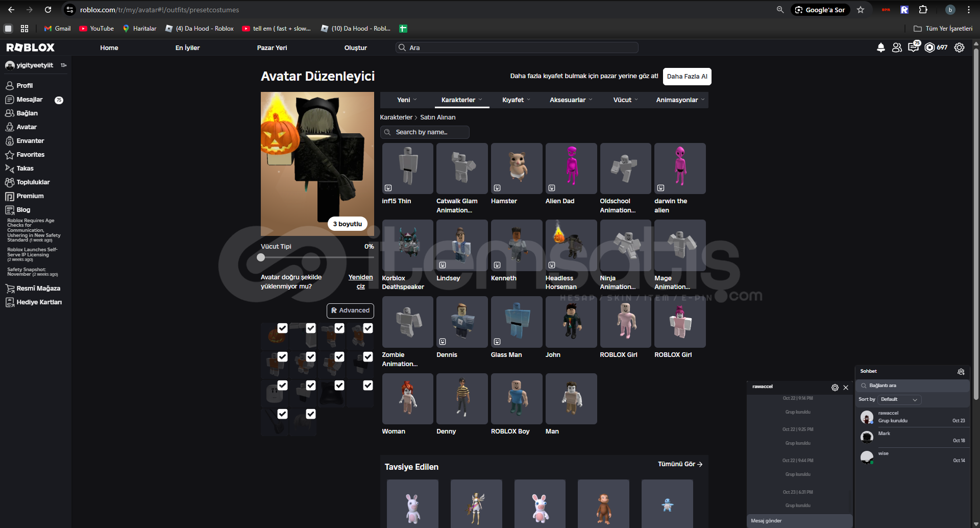This screenshot has width=980, height=528.
Task: Open the Roblox notifications bell
Action: click(x=880, y=47)
